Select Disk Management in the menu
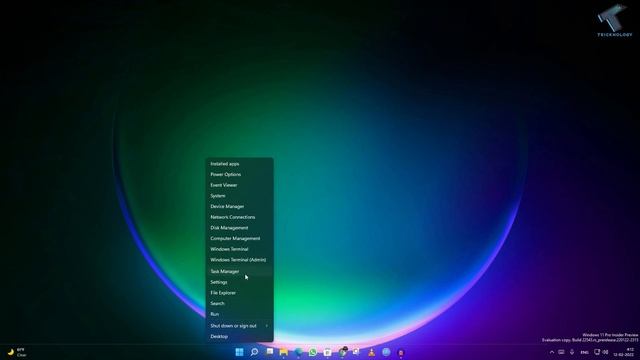The image size is (640, 360). click(x=239, y=228)
